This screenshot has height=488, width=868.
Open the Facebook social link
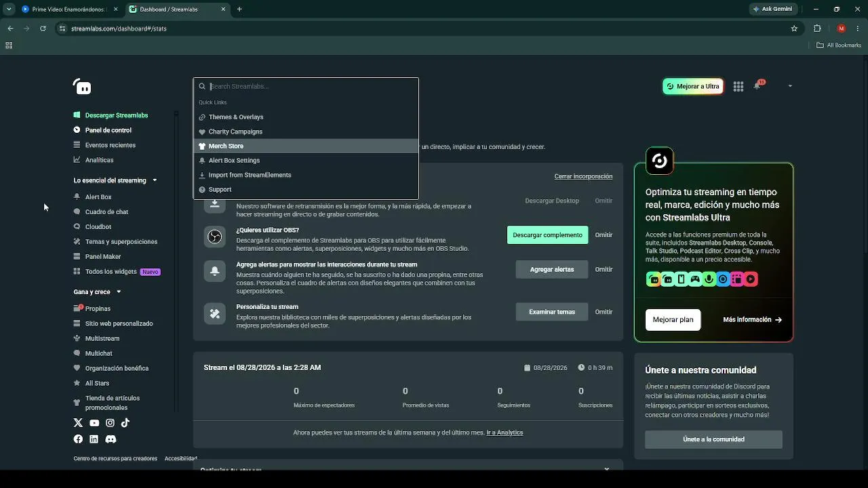[78, 439]
